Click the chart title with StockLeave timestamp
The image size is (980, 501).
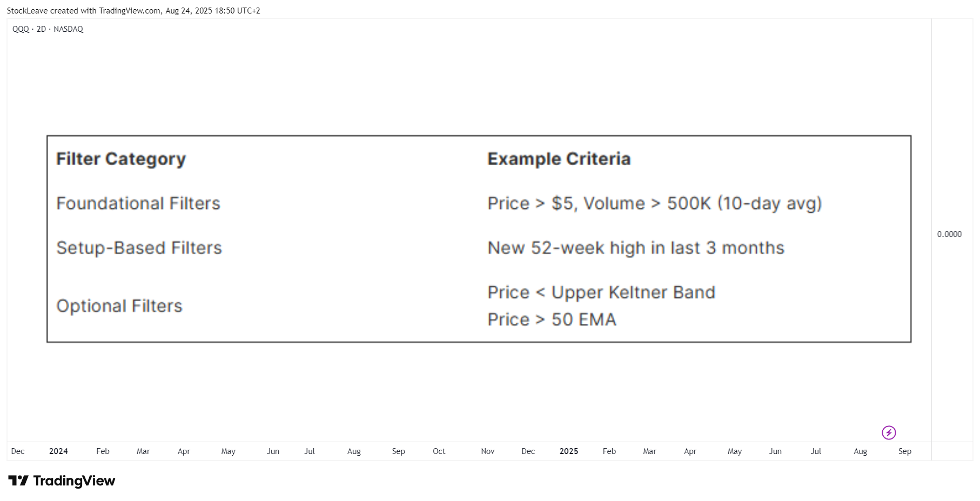[x=133, y=11]
